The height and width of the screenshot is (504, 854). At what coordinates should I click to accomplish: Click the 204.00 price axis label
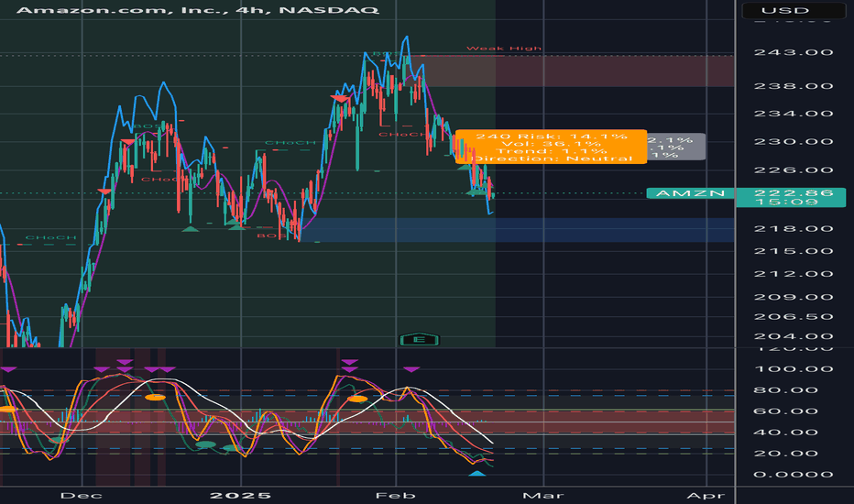[793, 336]
